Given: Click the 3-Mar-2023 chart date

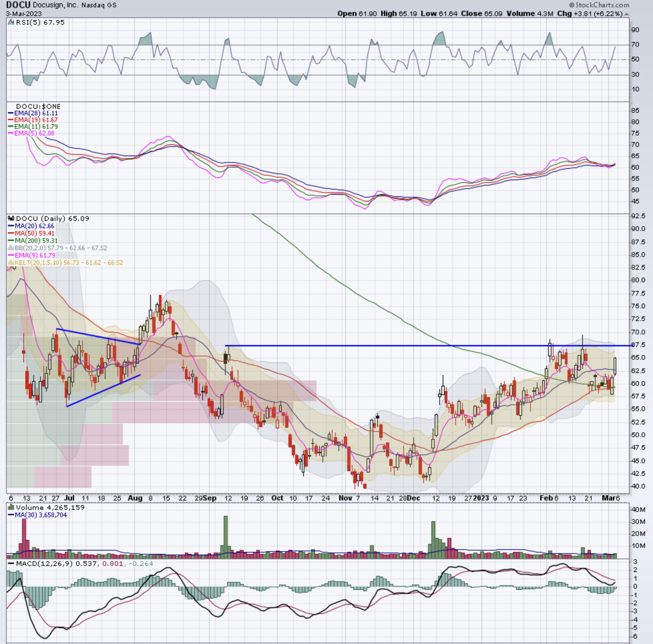Looking at the screenshot, I should [x=24, y=14].
